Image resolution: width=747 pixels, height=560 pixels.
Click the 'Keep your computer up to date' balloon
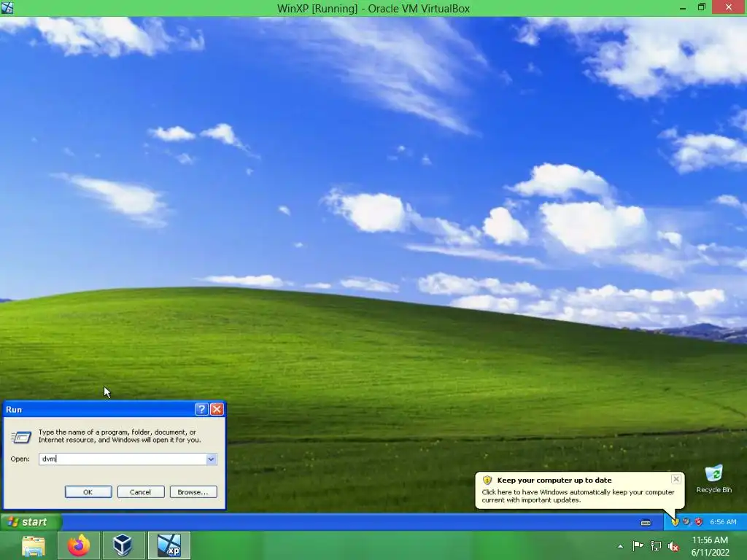point(579,491)
